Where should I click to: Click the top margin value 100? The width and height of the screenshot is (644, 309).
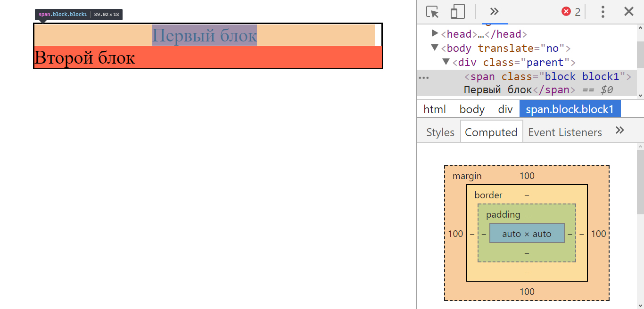click(x=527, y=176)
